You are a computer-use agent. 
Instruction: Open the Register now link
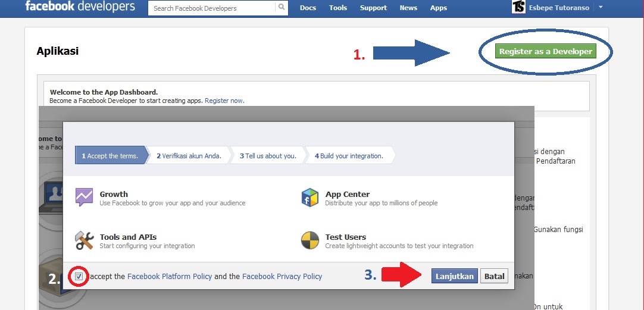coord(224,101)
